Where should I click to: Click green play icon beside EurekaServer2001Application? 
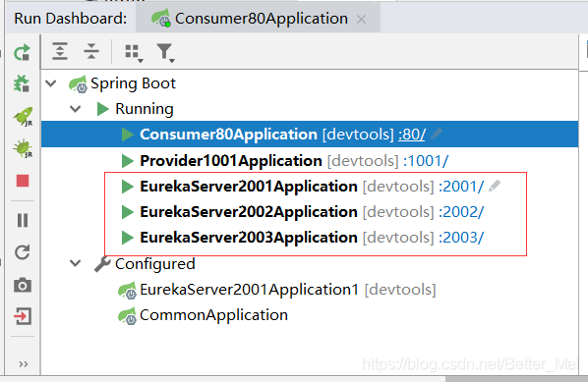(128, 187)
